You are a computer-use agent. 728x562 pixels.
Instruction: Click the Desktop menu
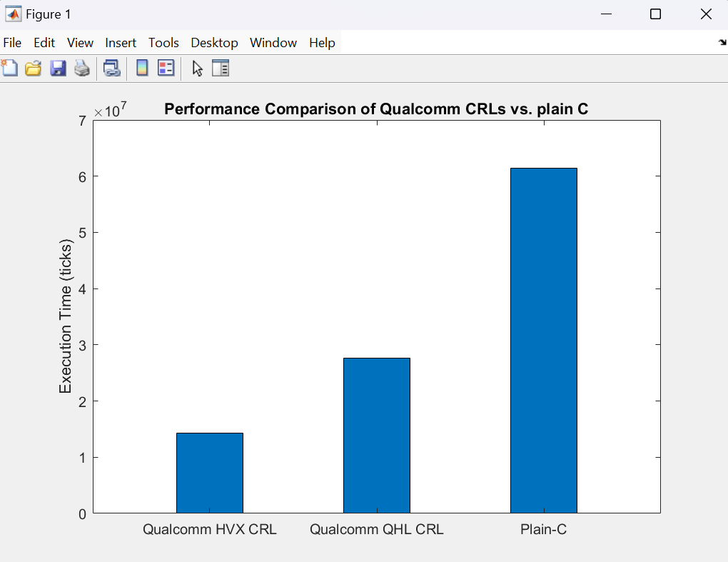tap(214, 43)
